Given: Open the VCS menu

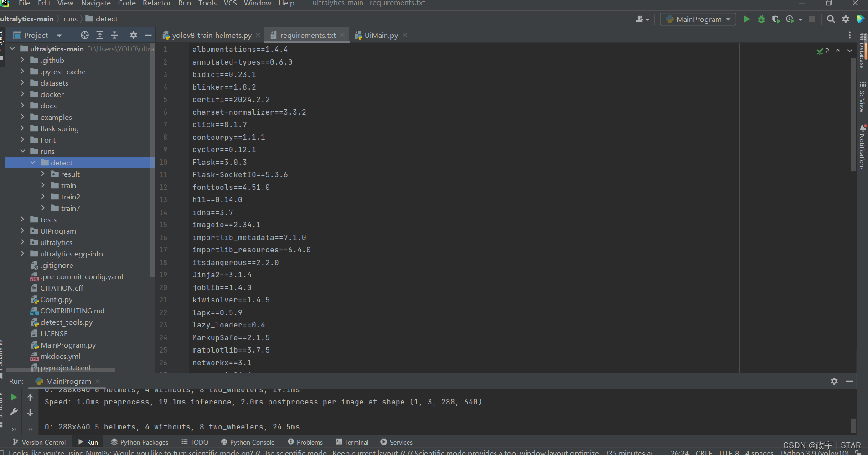Looking at the screenshot, I should click(x=230, y=4).
